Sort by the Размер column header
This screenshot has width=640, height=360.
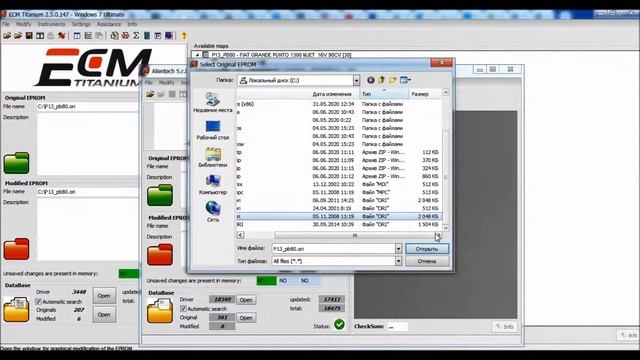click(x=424, y=94)
